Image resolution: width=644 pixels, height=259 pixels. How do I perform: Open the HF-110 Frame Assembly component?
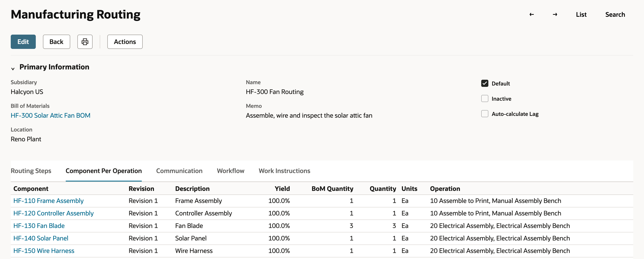48,201
